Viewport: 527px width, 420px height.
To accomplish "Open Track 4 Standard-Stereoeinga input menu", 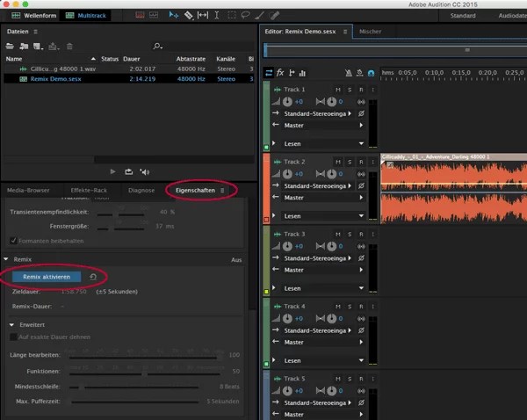I will (x=317, y=330).
